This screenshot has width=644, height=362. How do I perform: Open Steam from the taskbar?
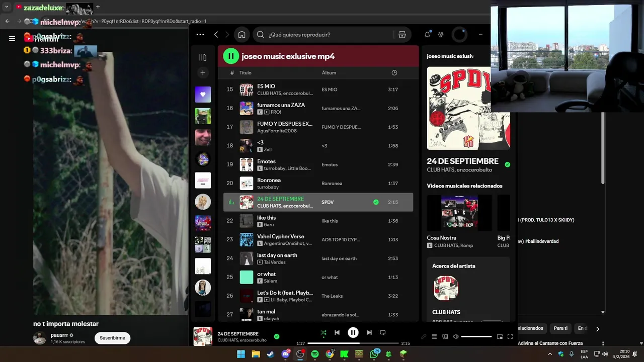tap(271, 354)
